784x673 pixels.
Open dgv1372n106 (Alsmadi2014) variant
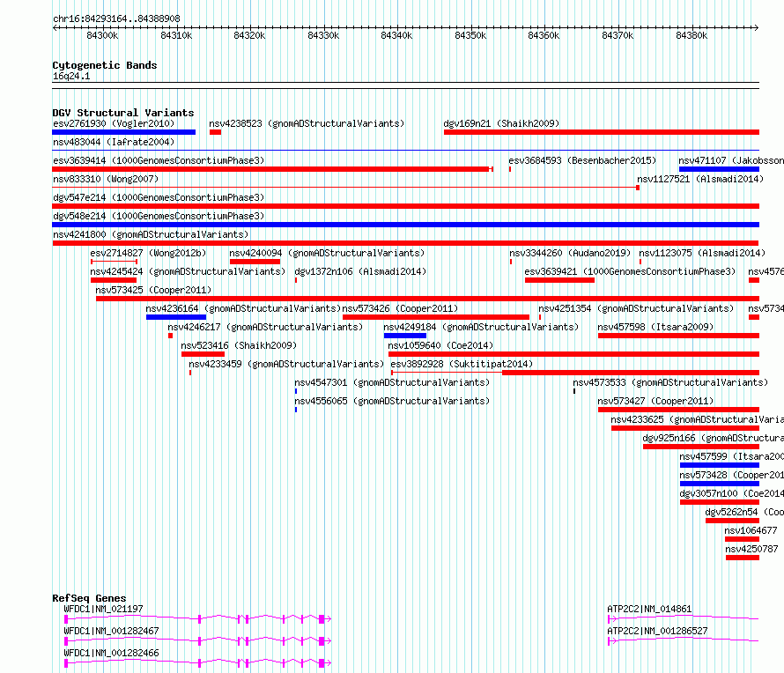click(360, 271)
